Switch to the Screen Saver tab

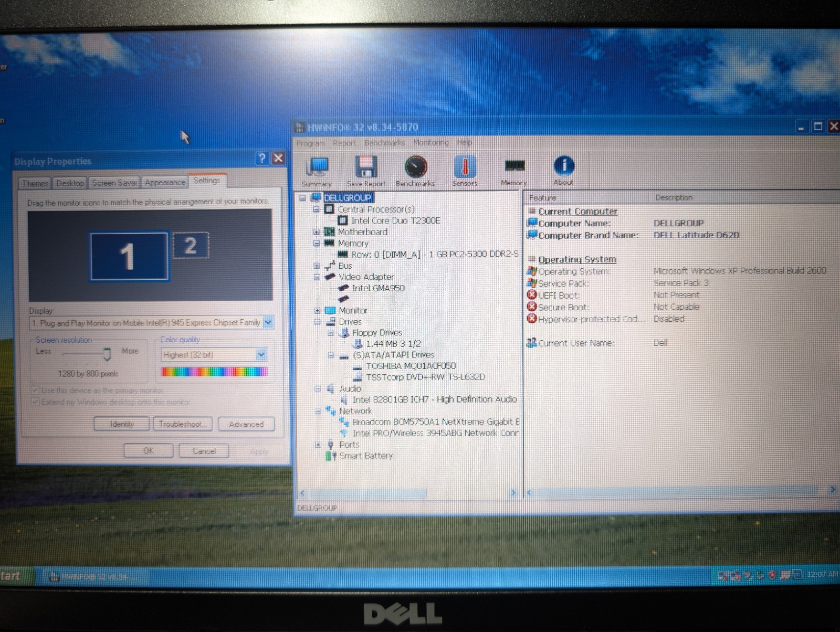pyautogui.click(x=114, y=183)
